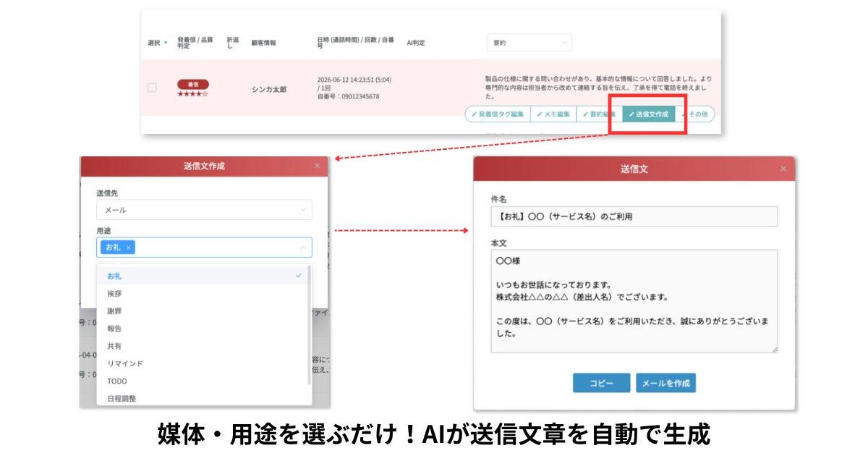Click the コピー button
This screenshot has width=868, height=456.
pyautogui.click(x=601, y=383)
